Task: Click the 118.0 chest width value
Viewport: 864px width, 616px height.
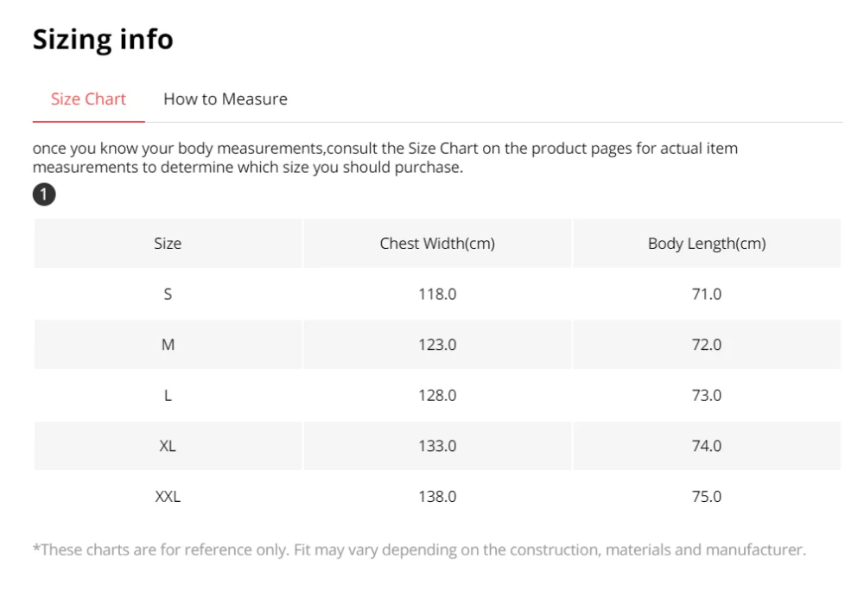Action: (x=437, y=295)
